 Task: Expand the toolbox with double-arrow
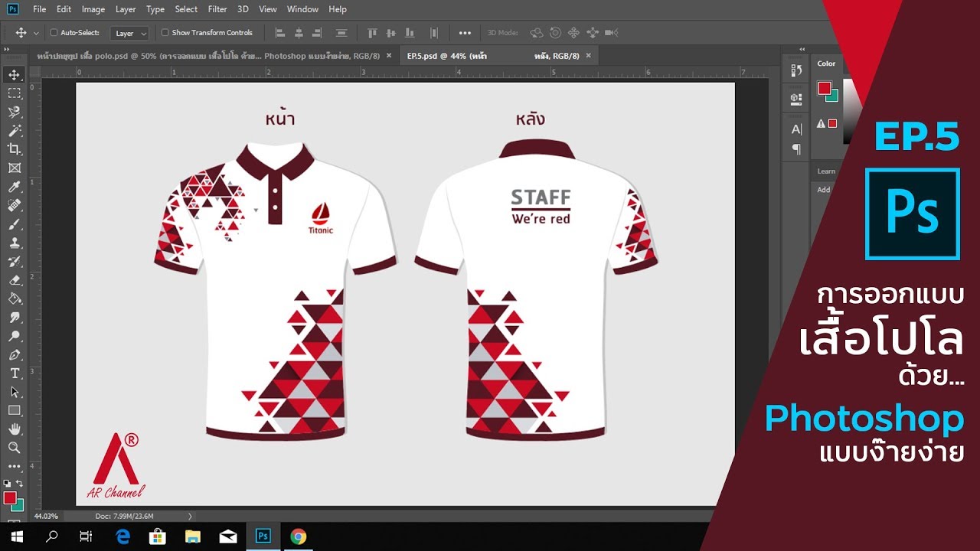(x=7, y=50)
